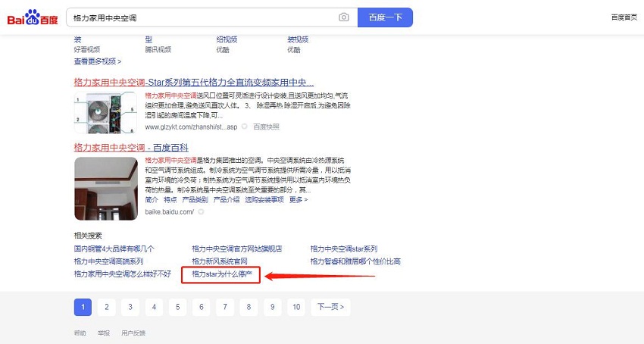Go to results page 5

point(178,307)
